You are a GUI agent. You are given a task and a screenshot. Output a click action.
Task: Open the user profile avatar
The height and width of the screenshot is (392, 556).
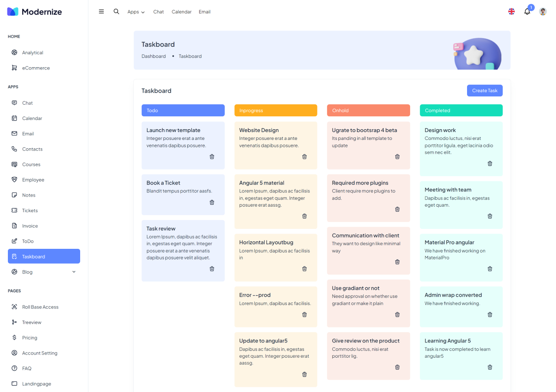pos(543,12)
